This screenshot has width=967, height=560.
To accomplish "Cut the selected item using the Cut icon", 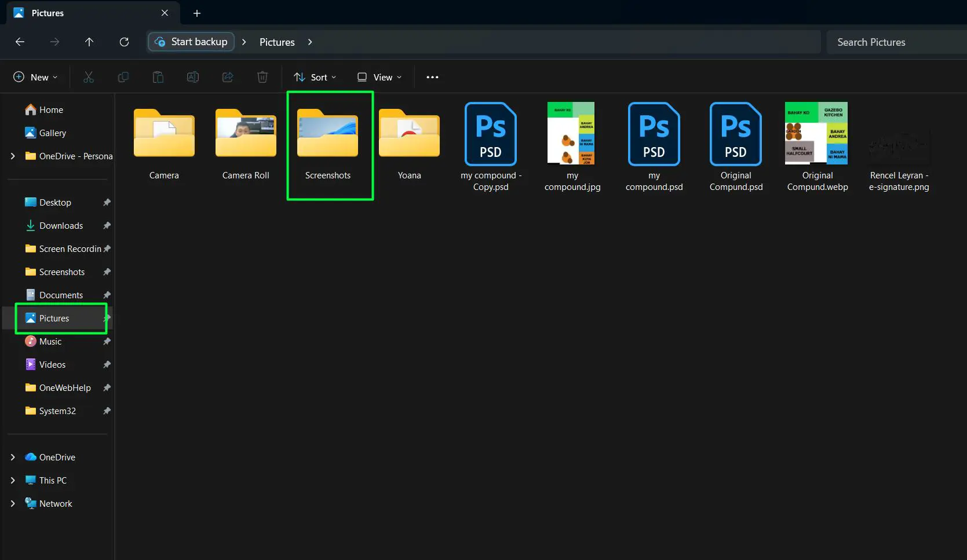I will (88, 76).
